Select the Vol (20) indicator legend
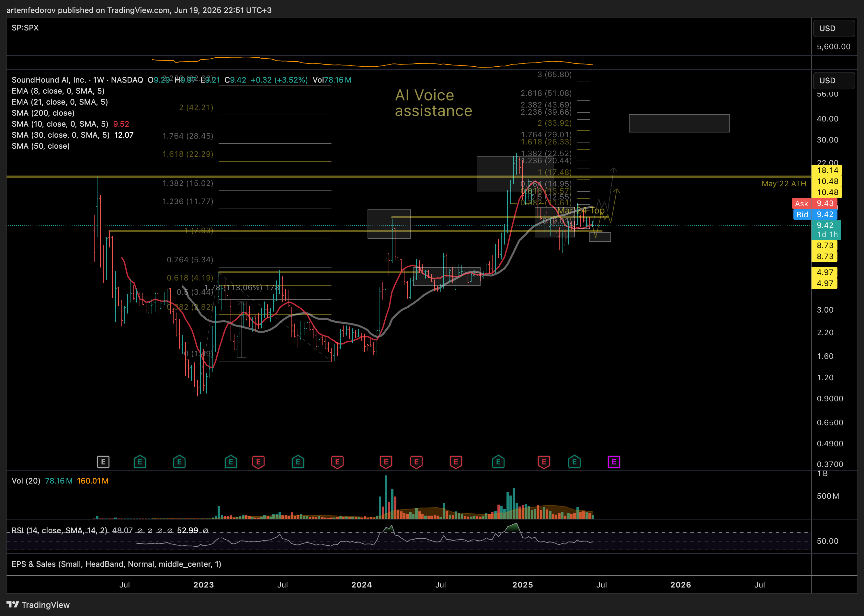This screenshot has height=616, width=864. 26,481
